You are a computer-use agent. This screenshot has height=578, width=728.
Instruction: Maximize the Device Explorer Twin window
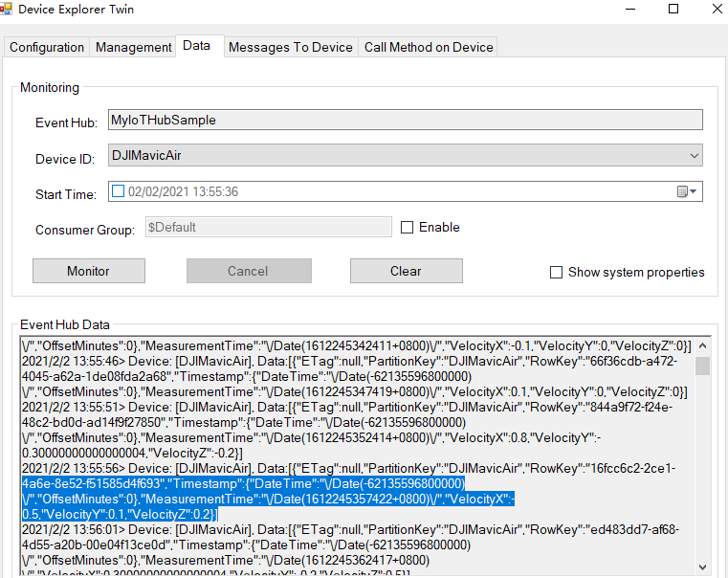click(x=673, y=9)
